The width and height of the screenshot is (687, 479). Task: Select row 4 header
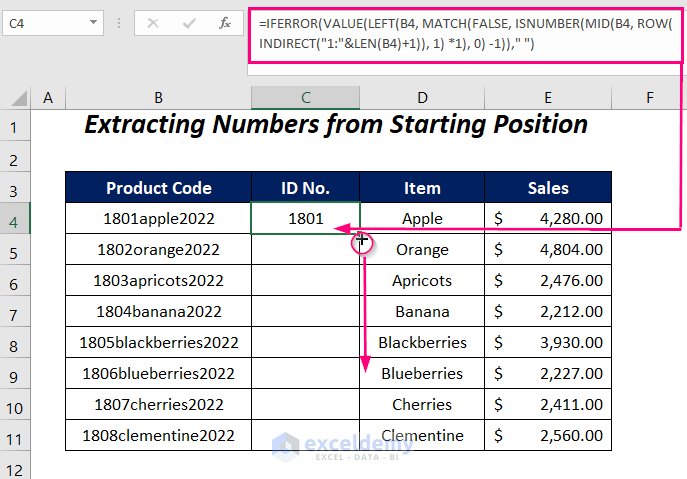click(14, 218)
